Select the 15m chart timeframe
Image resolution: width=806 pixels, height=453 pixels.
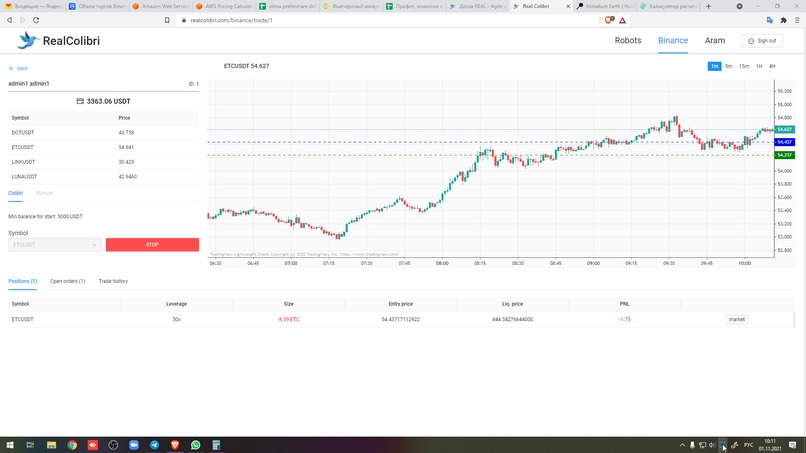[744, 66]
